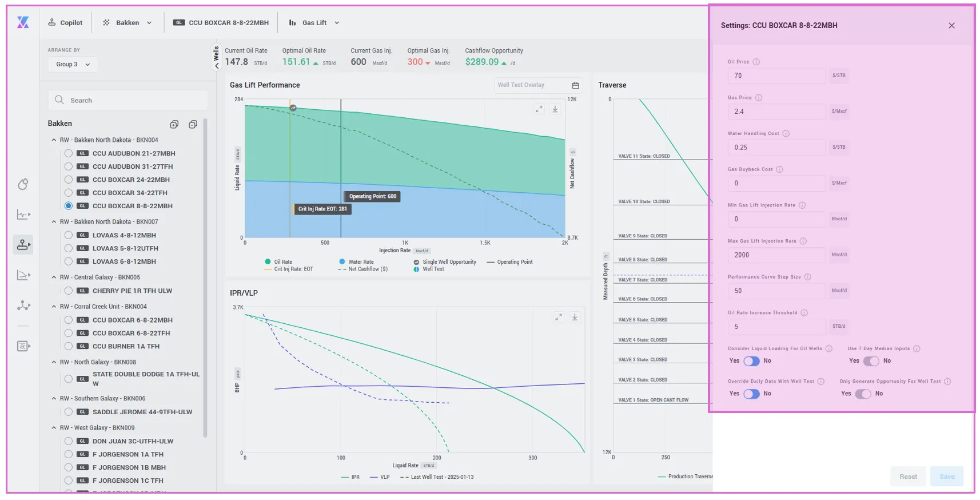Open the Well Test Overlay calendar icon

(x=575, y=85)
